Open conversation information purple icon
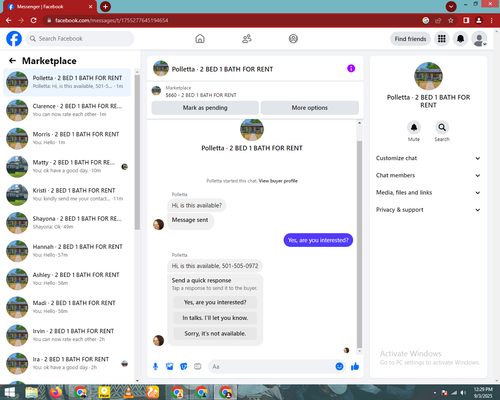Image resolution: width=500 pixels, height=400 pixels. point(351,68)
